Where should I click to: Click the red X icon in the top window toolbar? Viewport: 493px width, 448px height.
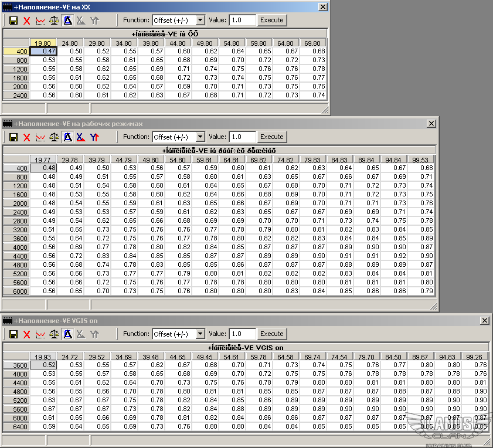(26, 21)
